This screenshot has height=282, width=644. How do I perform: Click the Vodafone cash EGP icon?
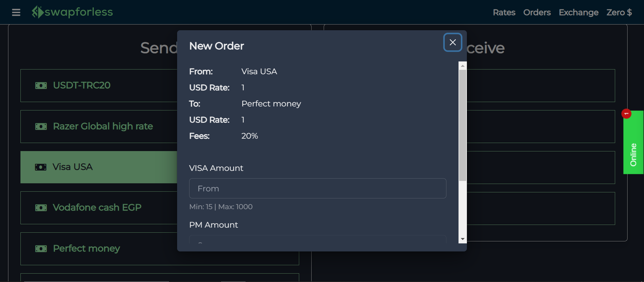(x=41, y=208)
